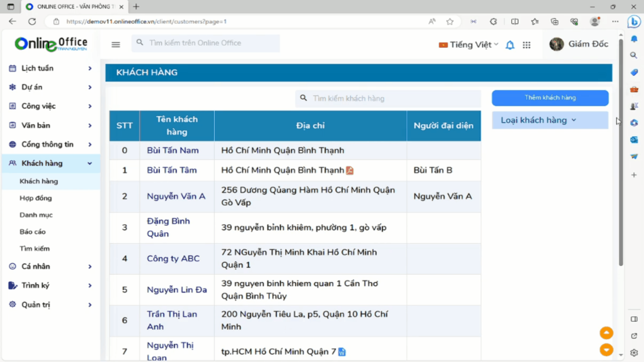Click the PDF attachment icon on Bùi Tấn Tâm's address
This screenshot has height=362, width=644.
tap(350, 171)
